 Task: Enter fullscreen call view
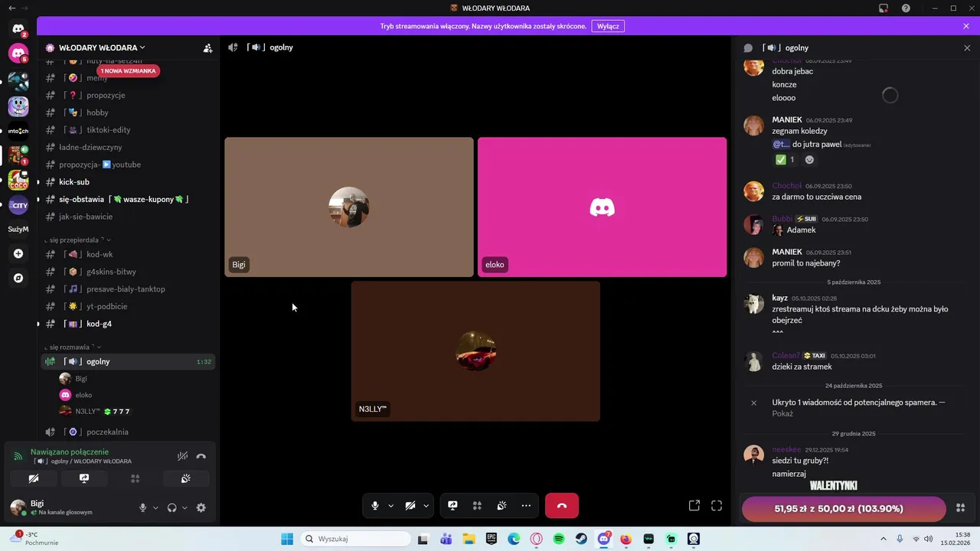click(x=717, y=506)
